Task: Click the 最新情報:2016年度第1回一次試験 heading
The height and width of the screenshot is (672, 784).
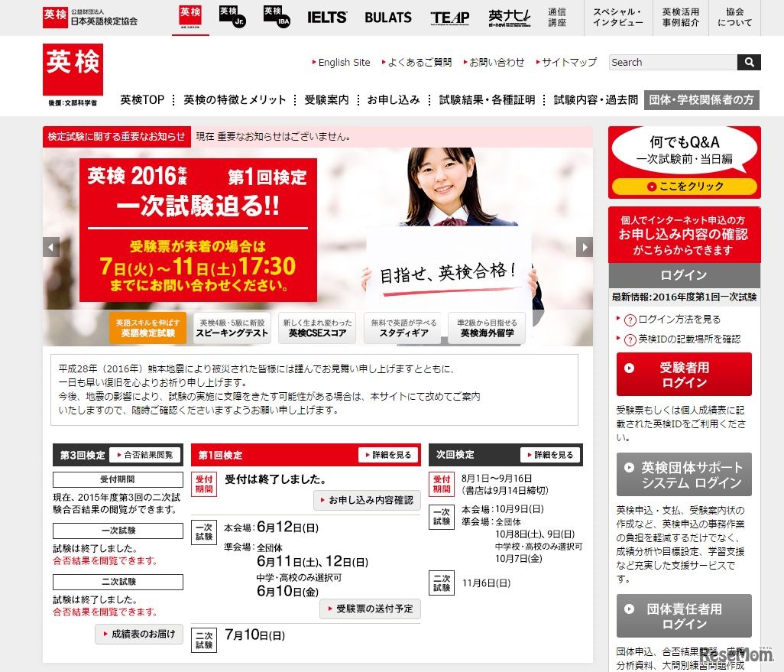Action: (x=684, y=297)
